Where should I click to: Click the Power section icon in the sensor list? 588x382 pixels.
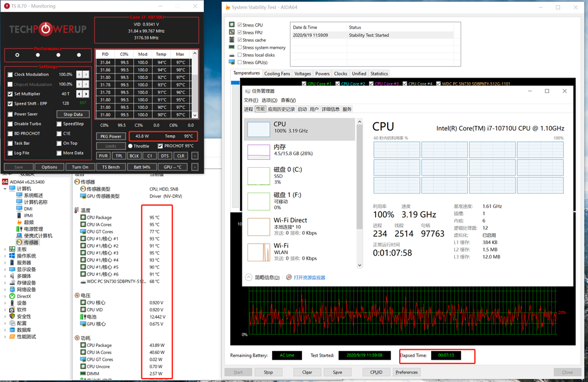77,338
